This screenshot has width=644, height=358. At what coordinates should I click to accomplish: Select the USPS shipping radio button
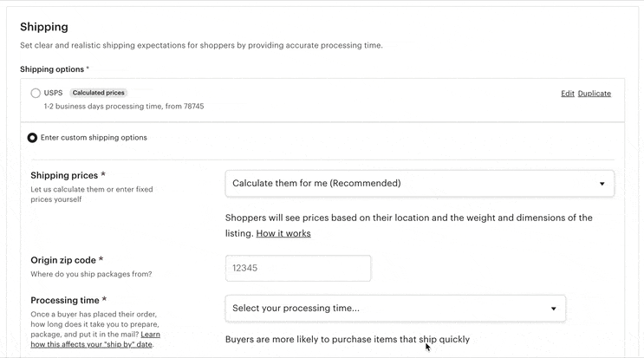(35, 93)
